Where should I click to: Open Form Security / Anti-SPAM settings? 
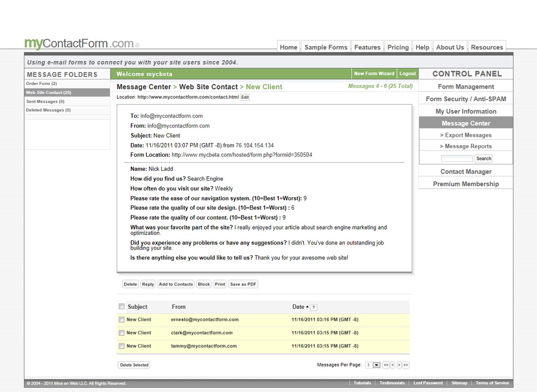pyautogui.click(x=466, y=99)
